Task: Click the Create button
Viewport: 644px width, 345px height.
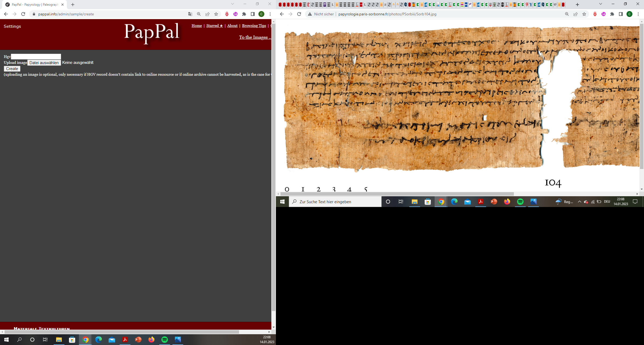Action: pos(12,69)
